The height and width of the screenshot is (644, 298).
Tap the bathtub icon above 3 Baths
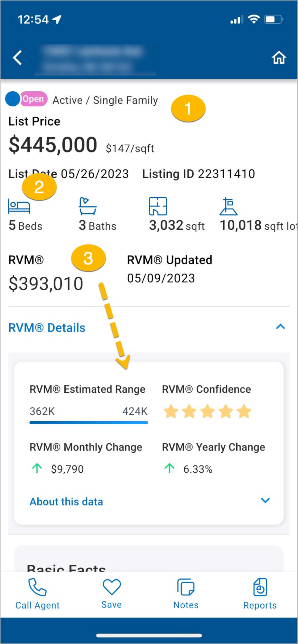[88, 206]
